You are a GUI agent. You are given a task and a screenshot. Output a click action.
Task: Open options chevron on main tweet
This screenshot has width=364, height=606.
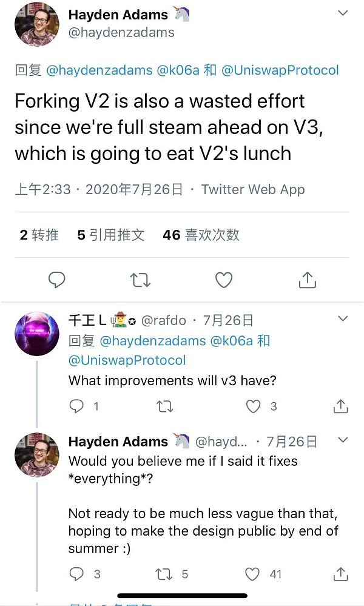[343, 13]
